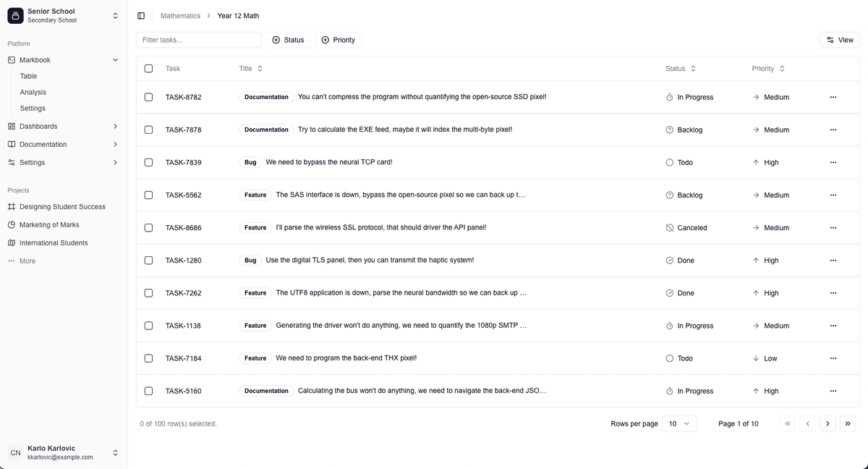Check the box for TASK-7262
Screen dimensions: 868x469
(148, 293)
